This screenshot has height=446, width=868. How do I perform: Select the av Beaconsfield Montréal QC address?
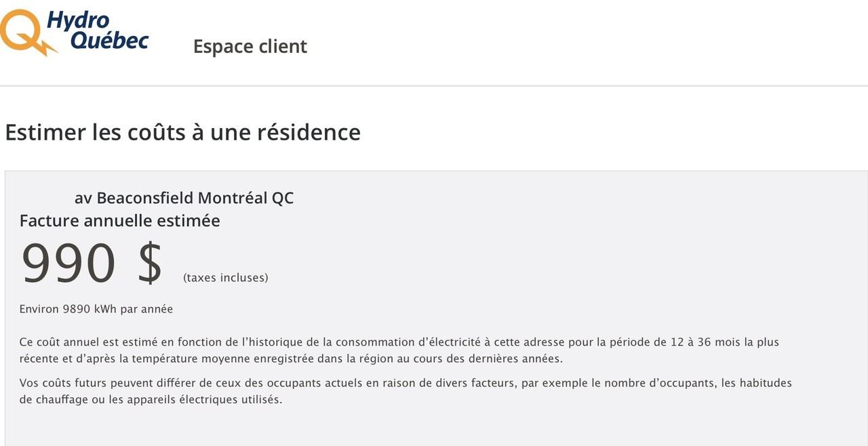coord(184,198)
